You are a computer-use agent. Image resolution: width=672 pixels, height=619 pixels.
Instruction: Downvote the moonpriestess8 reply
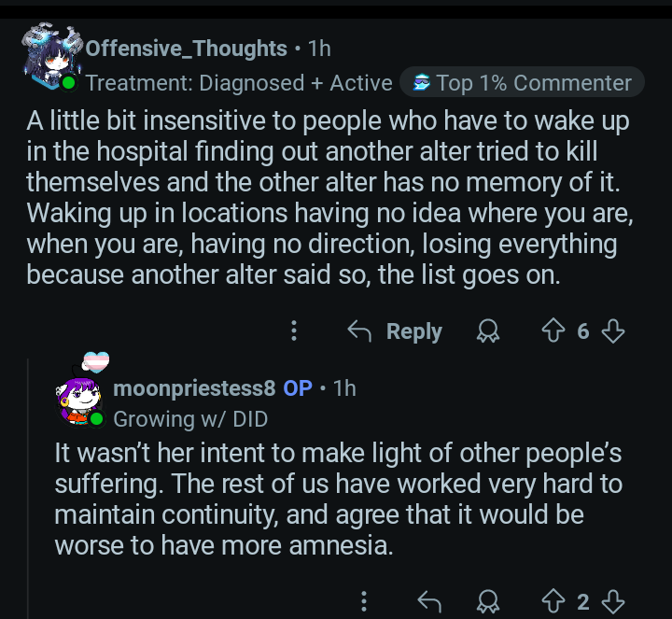click(613, 600)
